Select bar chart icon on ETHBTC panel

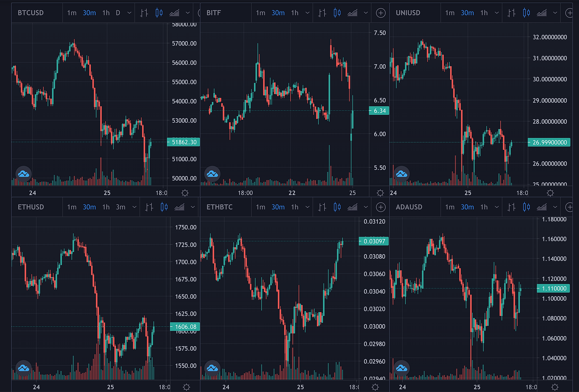pos(322,207)
